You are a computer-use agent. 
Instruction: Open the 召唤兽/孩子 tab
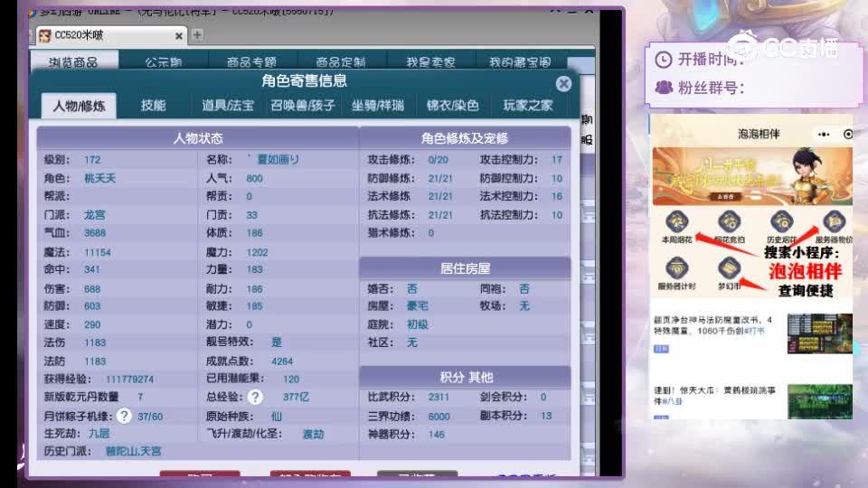pos(302,105)
